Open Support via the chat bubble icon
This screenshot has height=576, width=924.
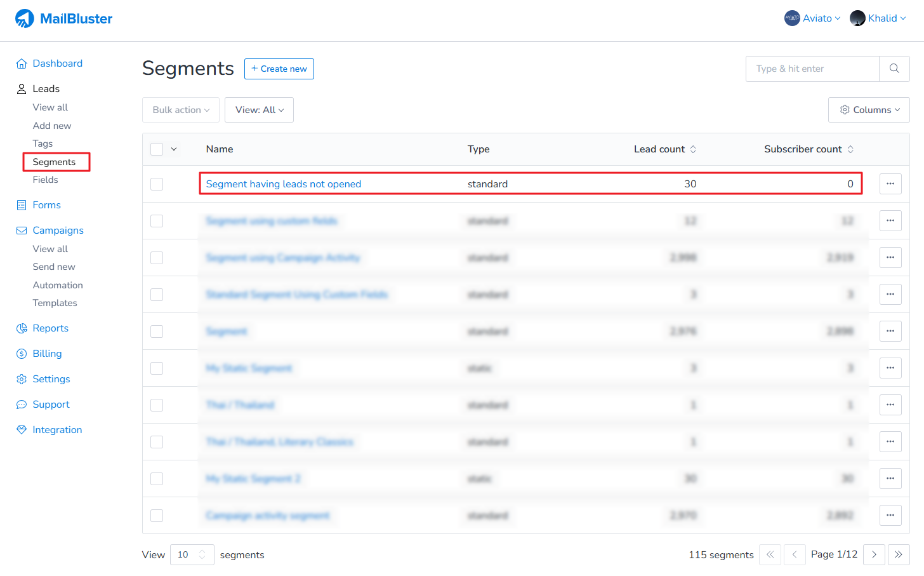(x=21, y=404)
